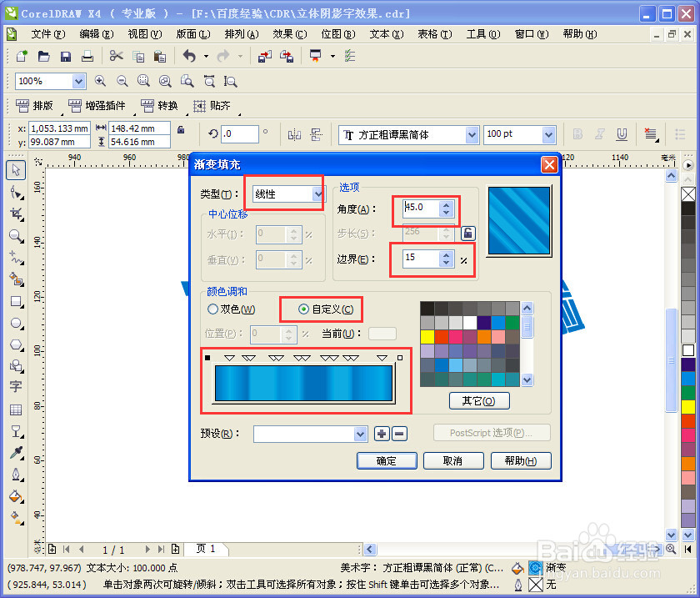Select the Freehand curve tool
700x598 pixels.
(x=16, y=258)
